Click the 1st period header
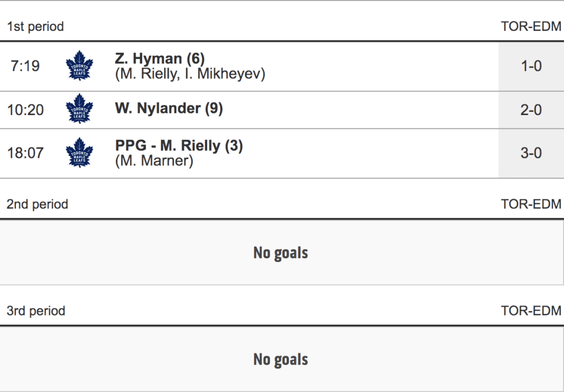The height and width of the screenshot is (392, 564). coord(35,26)
